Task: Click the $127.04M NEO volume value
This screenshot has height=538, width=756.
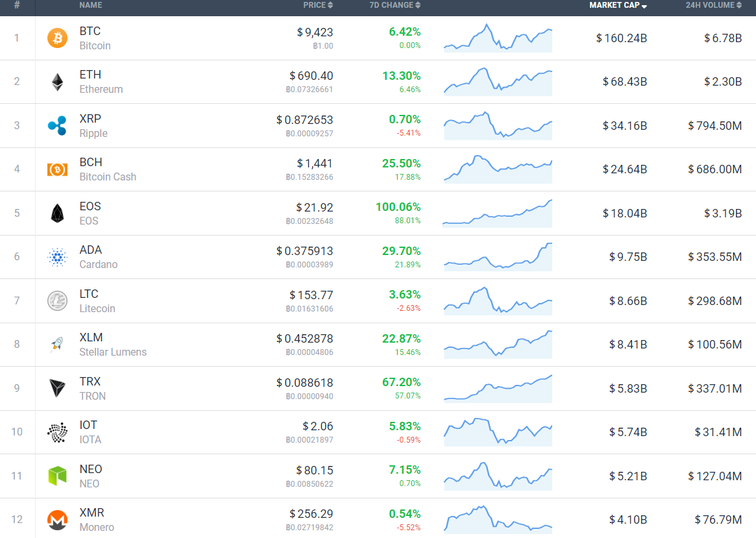Action: [x=715, y=476]
